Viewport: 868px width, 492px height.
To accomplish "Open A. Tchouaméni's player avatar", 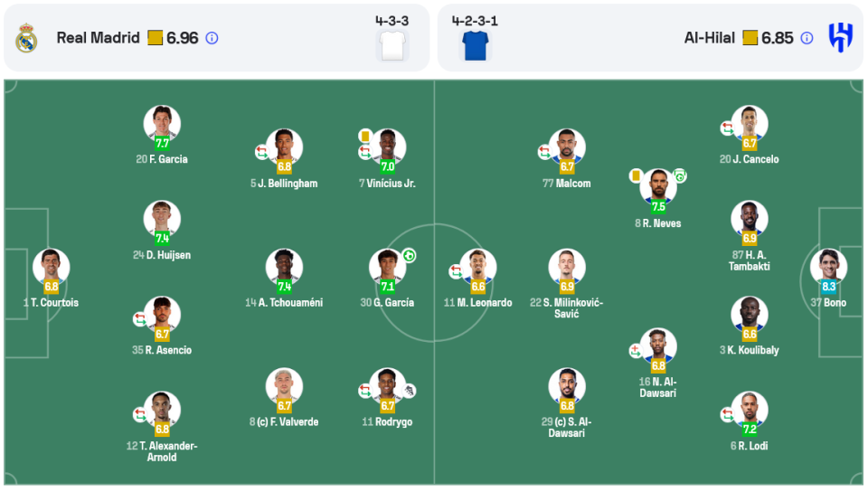I will 284,265.
